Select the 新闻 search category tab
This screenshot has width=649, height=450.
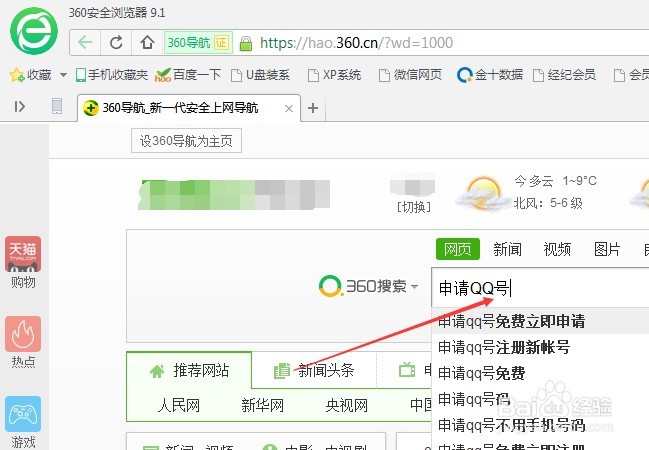pos(507,249)
